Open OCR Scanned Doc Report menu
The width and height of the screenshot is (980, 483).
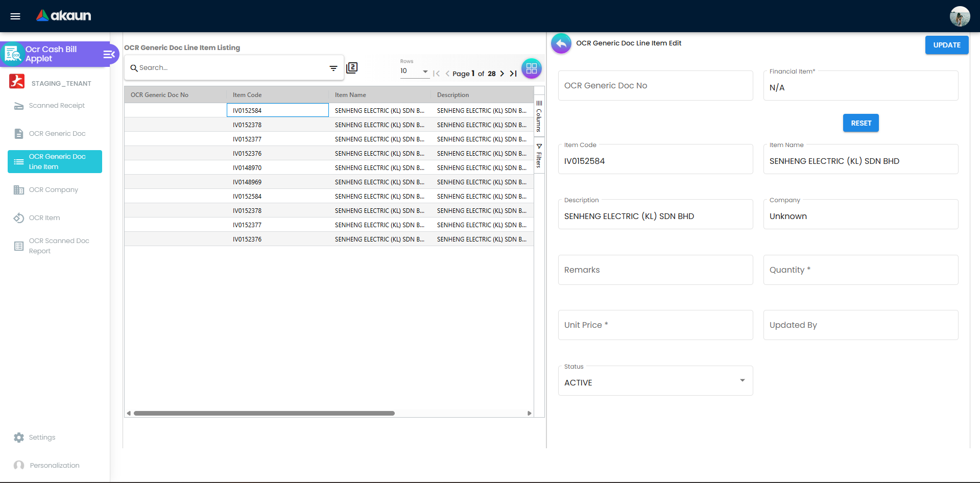pyautogui.click(x=55, y=246)
